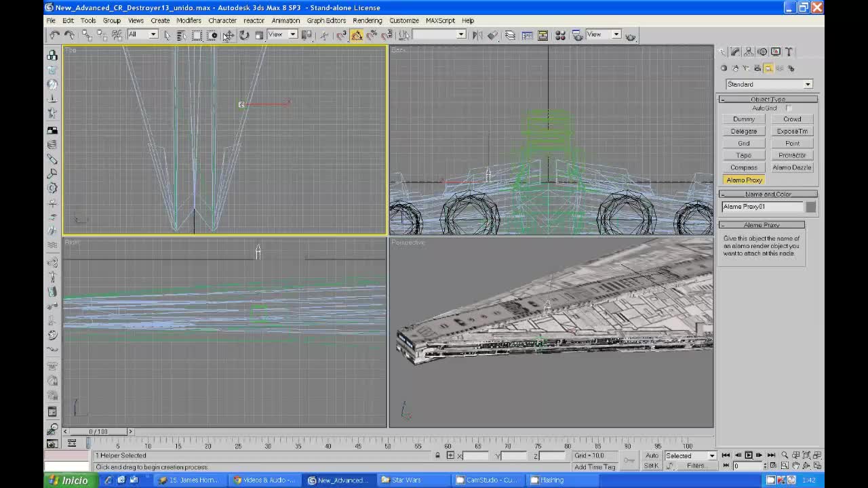The height and width of the screenshot is (488, 868).
Task: Select the Cameras category icon
Action: 757,68
